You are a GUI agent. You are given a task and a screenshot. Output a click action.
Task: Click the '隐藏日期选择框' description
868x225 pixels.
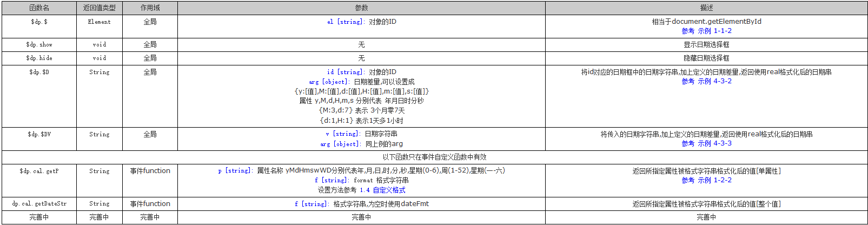[706, 58]
